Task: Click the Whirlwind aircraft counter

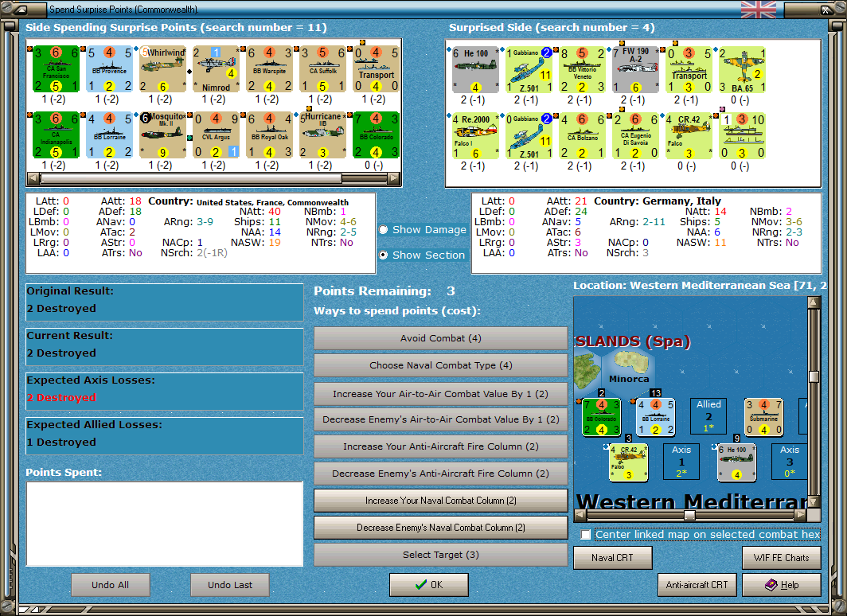Action: coord(162,70)
